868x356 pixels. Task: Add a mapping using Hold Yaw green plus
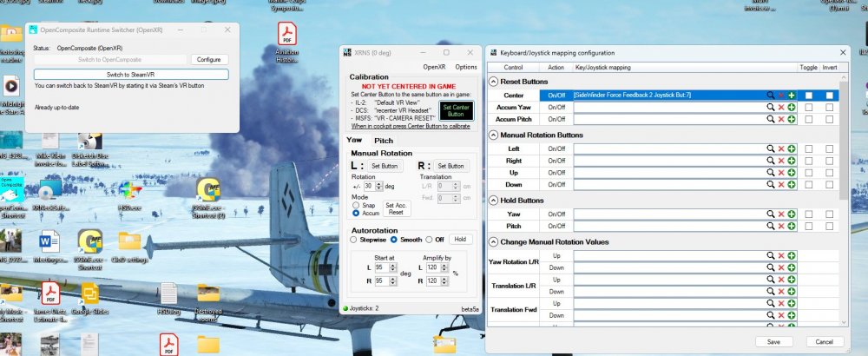(x=792, y=214)
